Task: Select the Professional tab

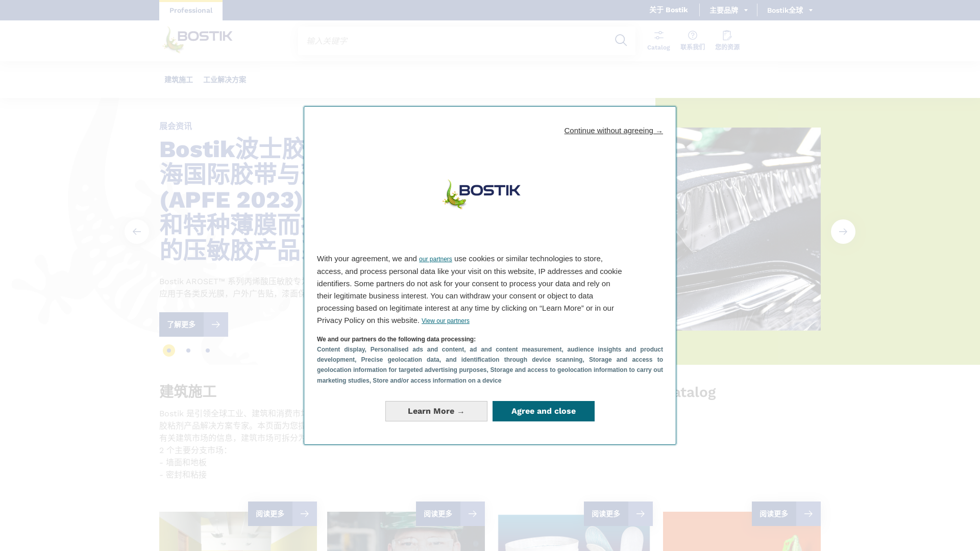Action: tap(191, 10)
